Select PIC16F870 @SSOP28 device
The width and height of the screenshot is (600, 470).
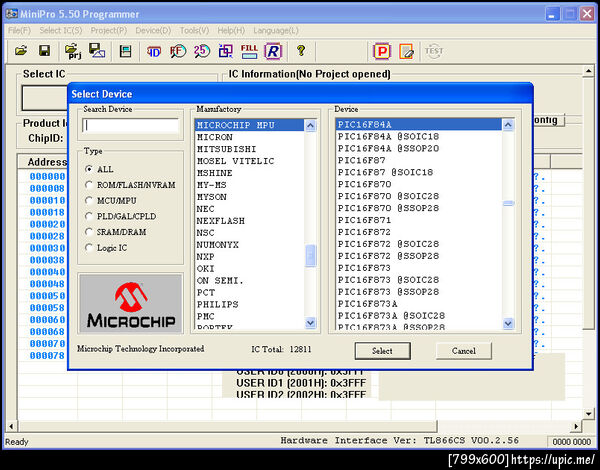pyautogui.click(x=419, y=208)
